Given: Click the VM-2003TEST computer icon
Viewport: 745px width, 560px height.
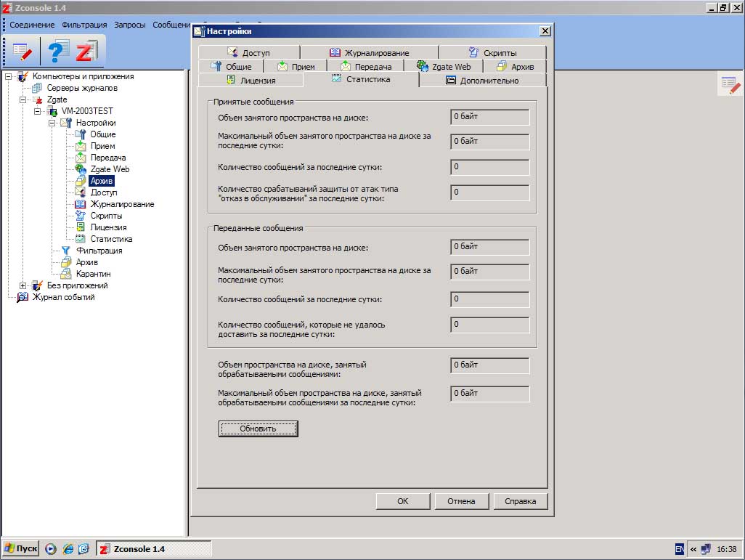Looking at the screenshot, I should [52, 111].
